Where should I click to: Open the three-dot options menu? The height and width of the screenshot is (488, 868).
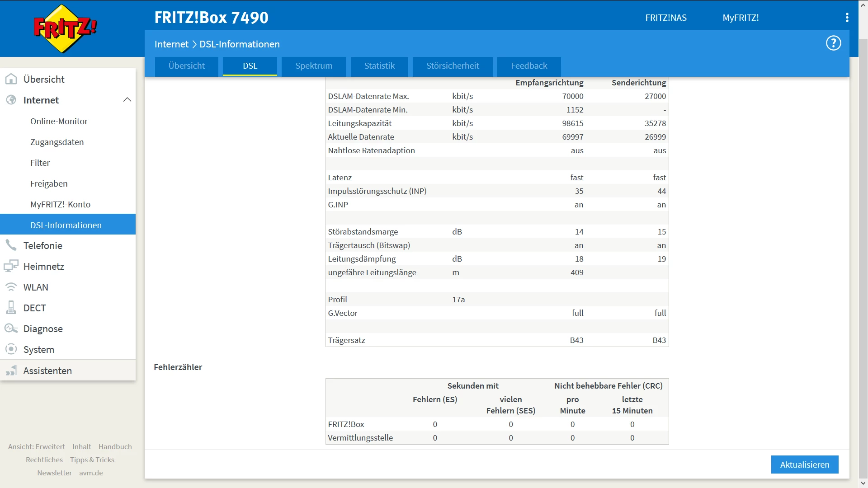click(847, 18)
